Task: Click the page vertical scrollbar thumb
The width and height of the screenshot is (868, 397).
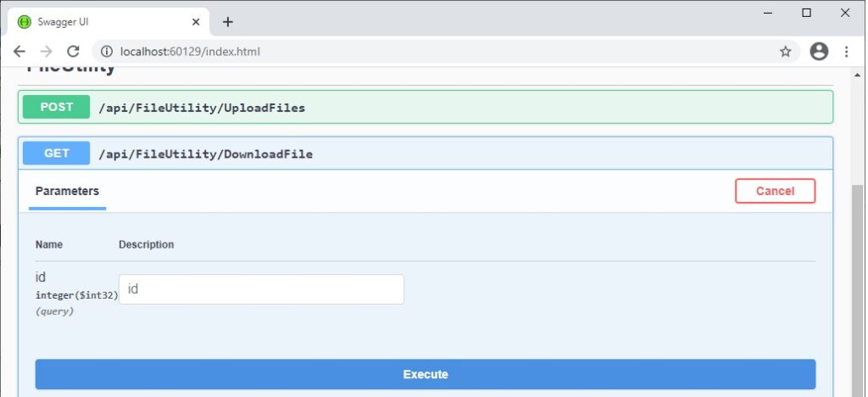Action: 858,291
